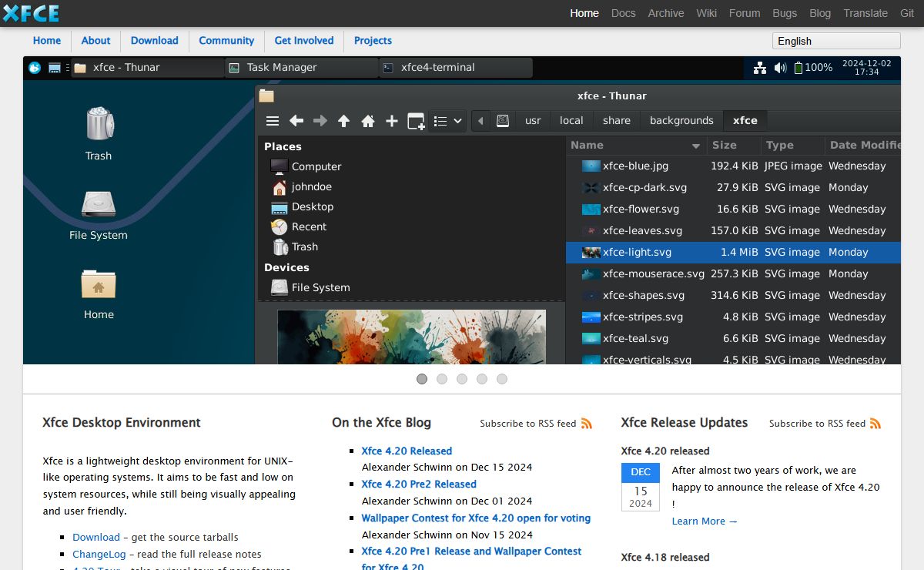Click Thunar home toolbar icon
Viewport: 924px width, 570px height.
pyautogui.click(x=368, y=121)
